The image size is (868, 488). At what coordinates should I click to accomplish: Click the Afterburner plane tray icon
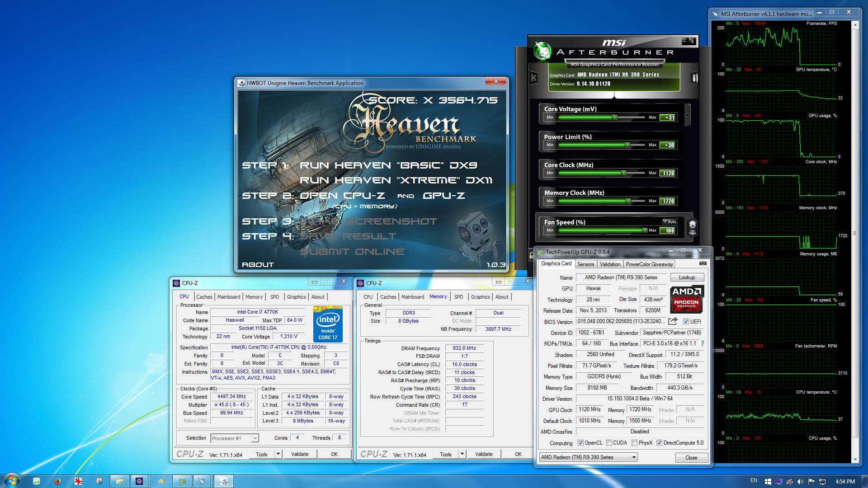(789, 481)
